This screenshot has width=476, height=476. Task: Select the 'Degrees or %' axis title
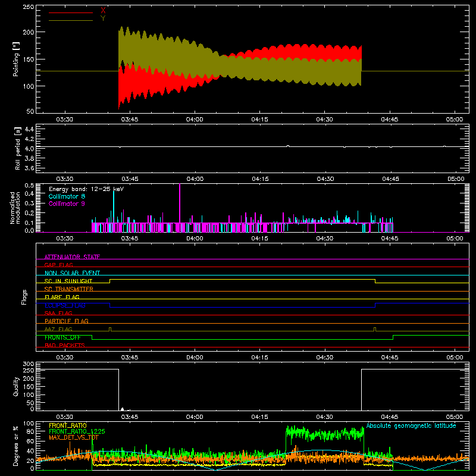16,446
